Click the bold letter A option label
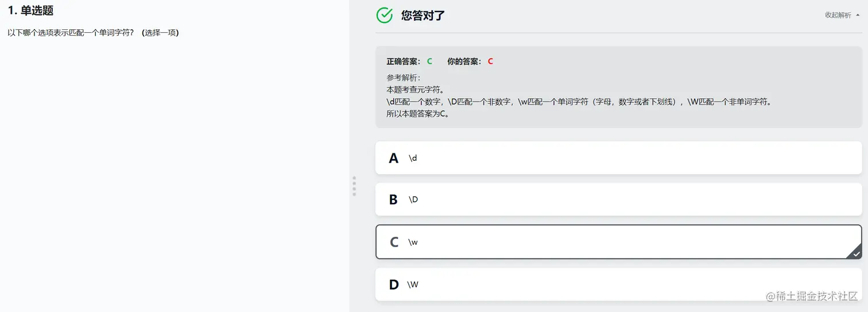868x312 pixels. point(393,158)
